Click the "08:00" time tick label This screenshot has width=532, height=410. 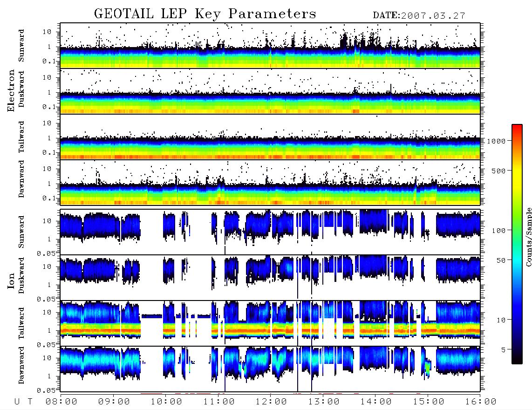(61, 402)
